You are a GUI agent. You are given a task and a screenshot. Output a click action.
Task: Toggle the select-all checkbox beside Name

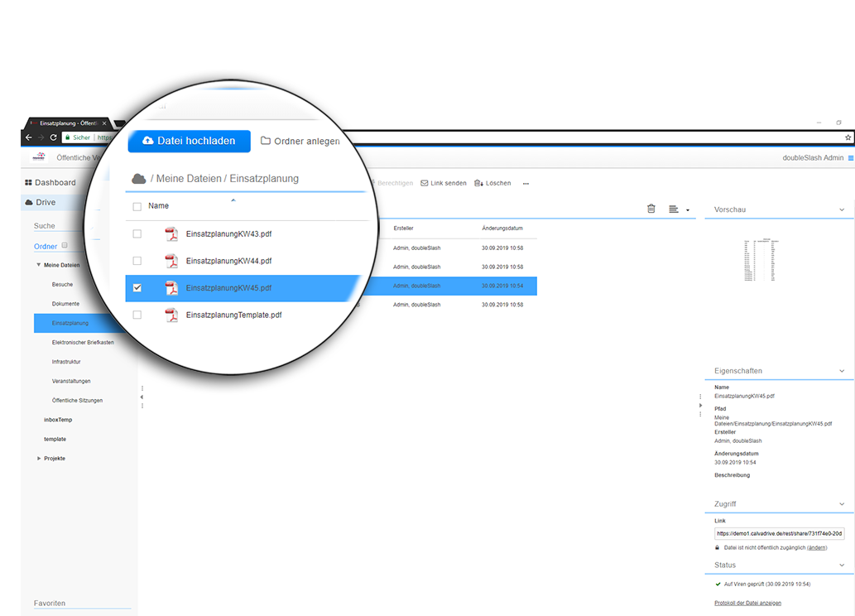pos(137,206)
